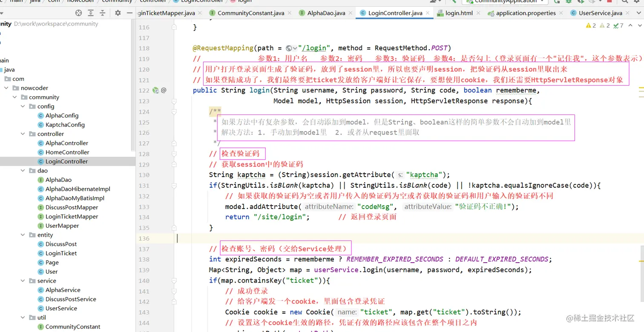The image size is (644, 332).
Task: Stop the running application with red square icon
Action: (x=609, y=2)
